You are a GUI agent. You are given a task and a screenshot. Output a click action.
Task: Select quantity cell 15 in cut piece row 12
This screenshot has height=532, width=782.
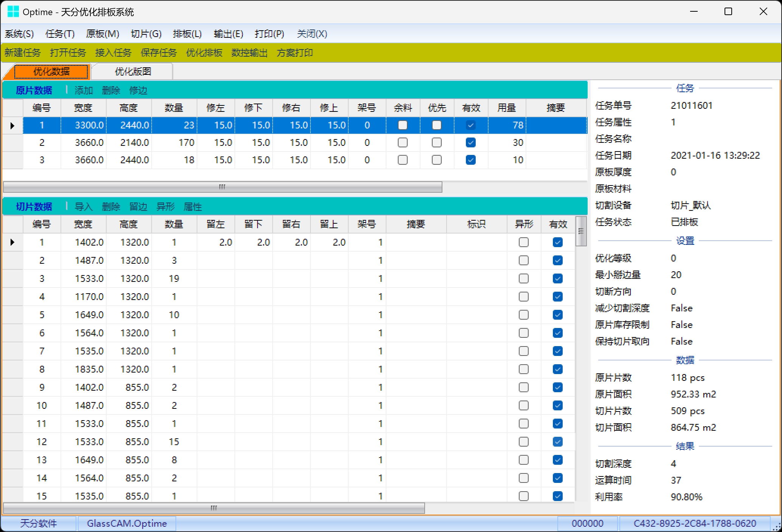pyautogui.click(x=174, y=442)
